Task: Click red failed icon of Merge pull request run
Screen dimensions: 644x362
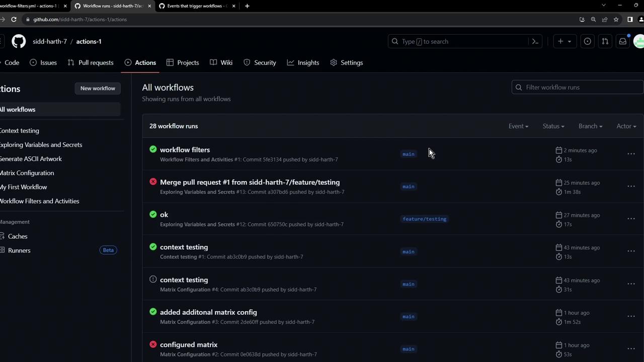Action: [153, 182]
